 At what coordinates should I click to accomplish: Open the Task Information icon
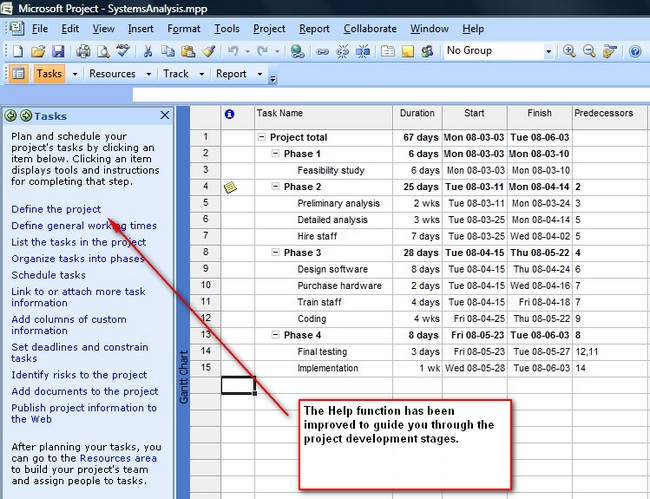[388, 51]
